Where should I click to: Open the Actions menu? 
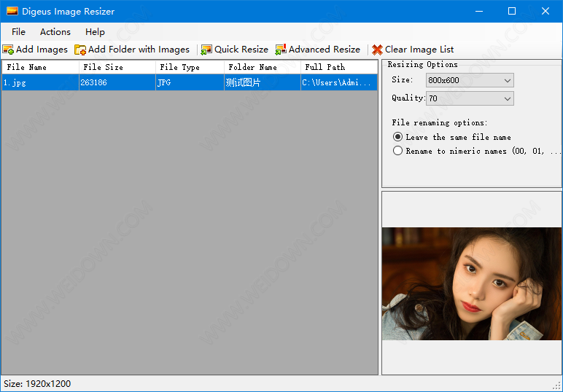coord(55,32)
